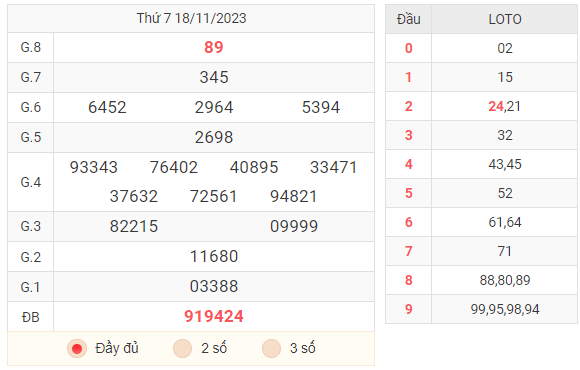Image resolution: width=580 pixels, height=370 pixels.
Task: Click the red loto number 24
Action: coord(496,106)
